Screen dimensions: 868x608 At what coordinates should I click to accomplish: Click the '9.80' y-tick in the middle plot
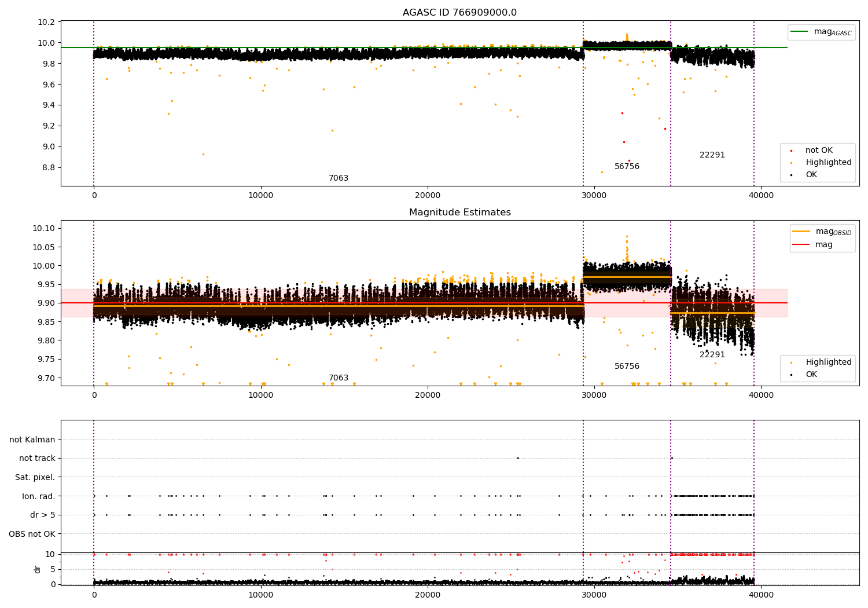[46, 340]
